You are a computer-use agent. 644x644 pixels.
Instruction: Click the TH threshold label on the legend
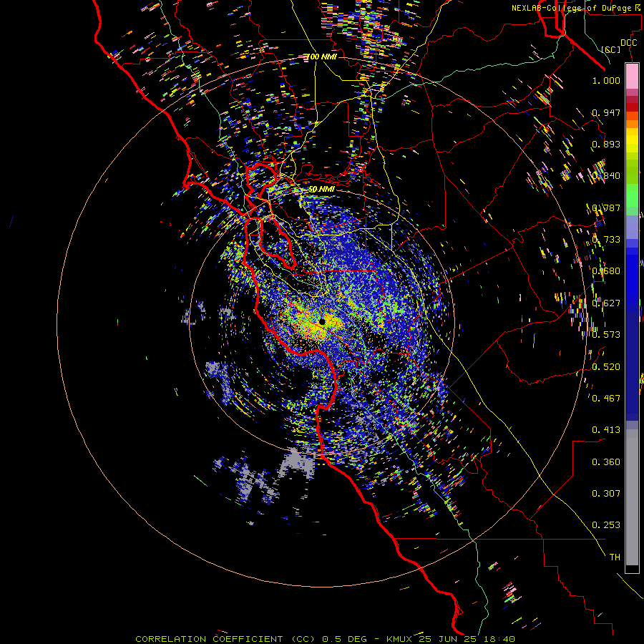click(615, 557)
